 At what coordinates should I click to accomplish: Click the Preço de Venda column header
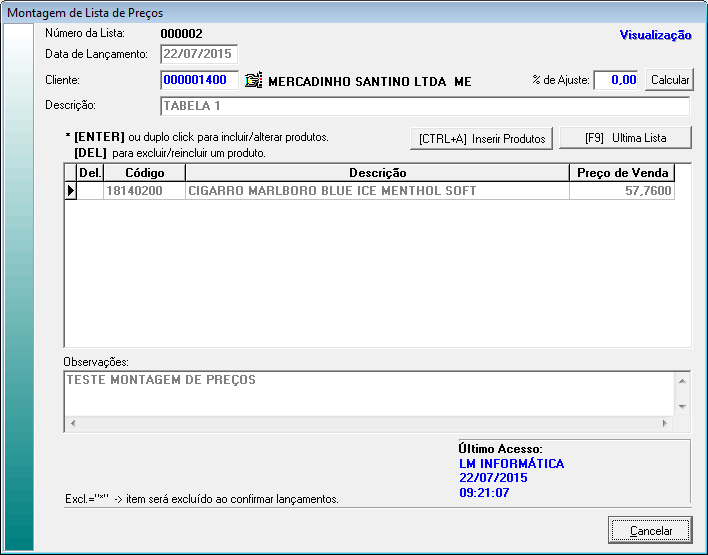tap(621, 173)
